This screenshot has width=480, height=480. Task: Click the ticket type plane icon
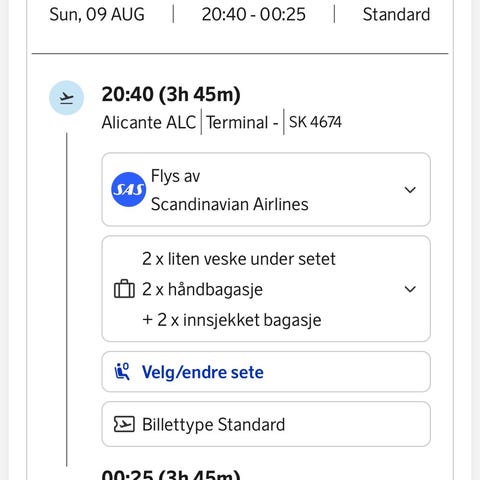tap(124, 424)
